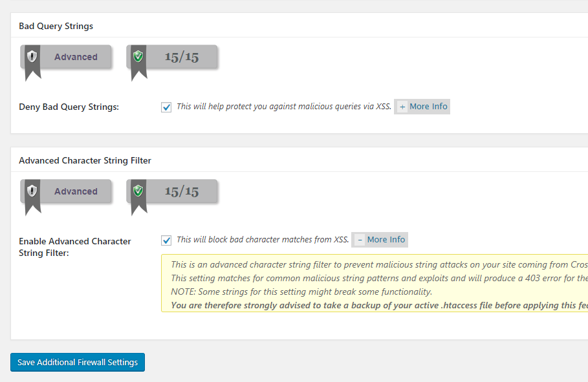Click the 'NOTE: Some strings for this setting' line
Viewport: 588px width, 382px height.
tap(301, 292)
